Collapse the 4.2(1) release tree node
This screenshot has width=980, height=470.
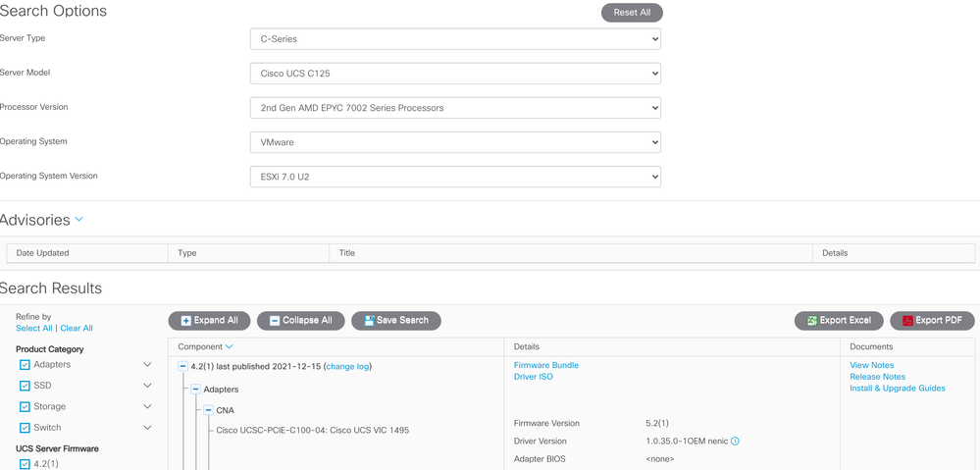(182, 367)
